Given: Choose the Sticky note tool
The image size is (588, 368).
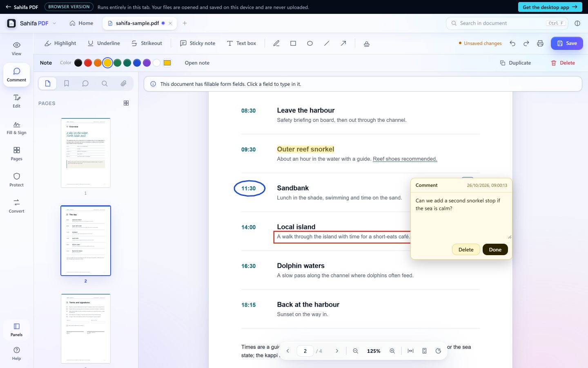Looking at the screenshot, I should point(198,43).
